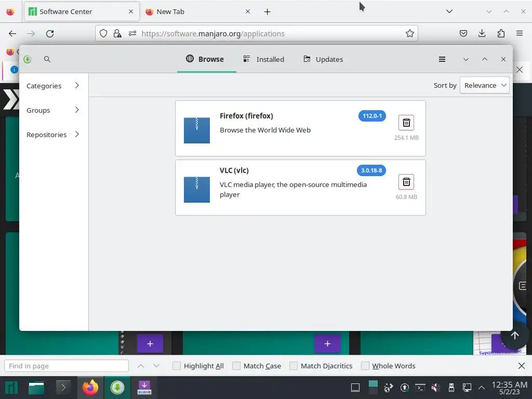Close the find bar
The height and width of the screenshot is (399, 532).
coord(522,366)
